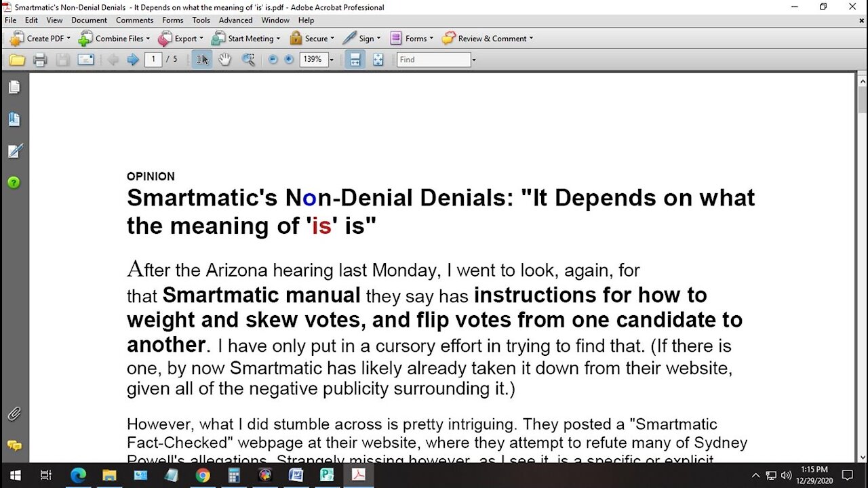Click the Email envelope toolbar icon
The width and height of the screenshot is (868, 488).
click(85, 60)
